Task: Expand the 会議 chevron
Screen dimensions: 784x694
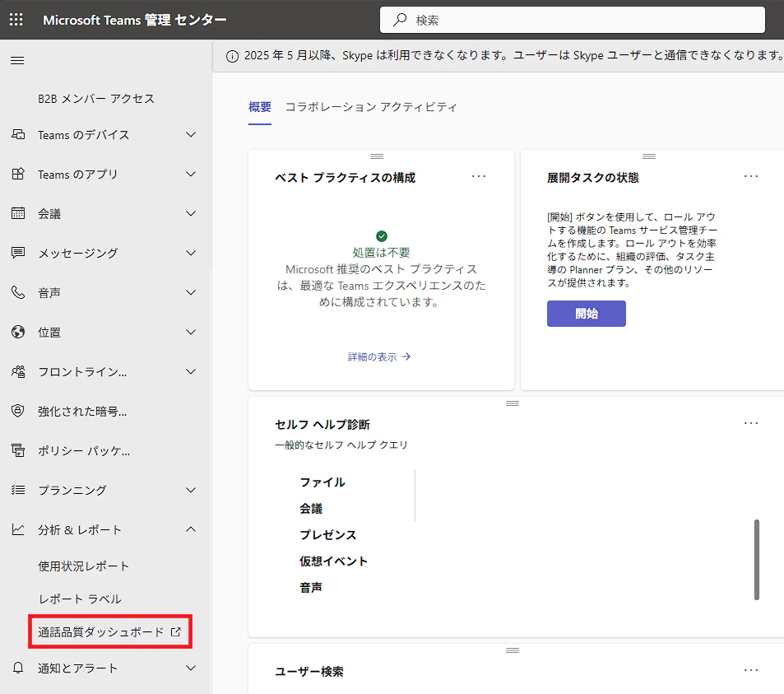Action: [x=191, y=214]
